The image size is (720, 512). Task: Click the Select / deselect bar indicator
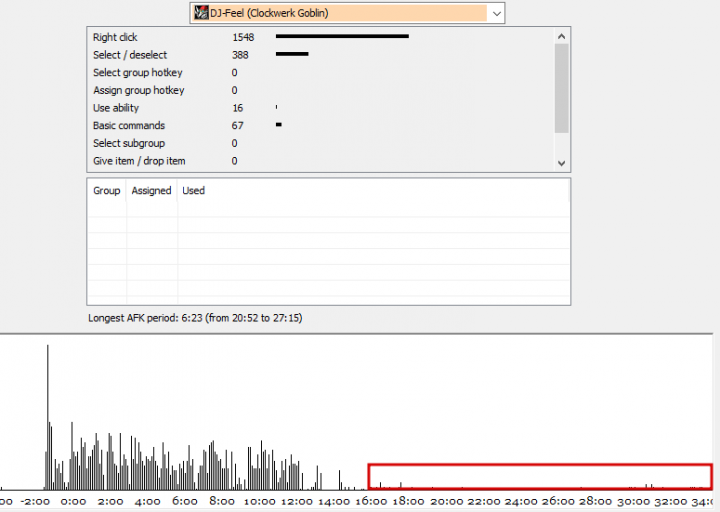pyautogui.click(x=292, y=54)
